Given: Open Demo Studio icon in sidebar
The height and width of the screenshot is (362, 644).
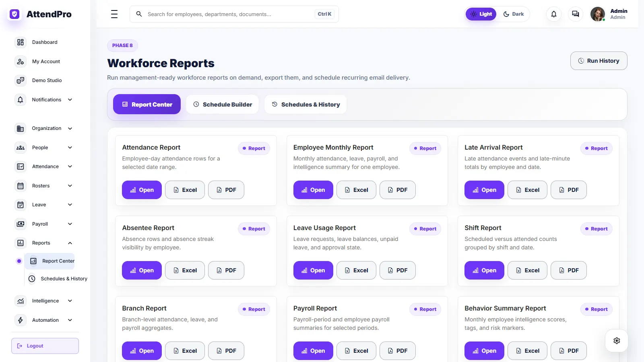Looking at the screenshot, I should click(21, 80).
